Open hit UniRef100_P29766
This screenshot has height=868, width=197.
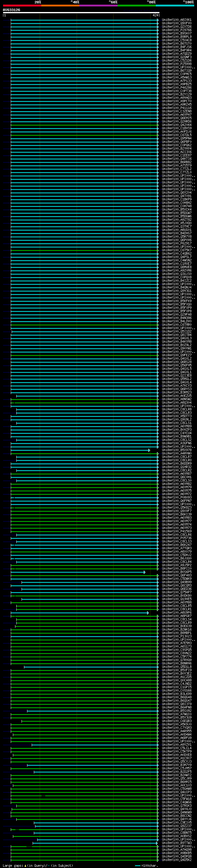176,30
